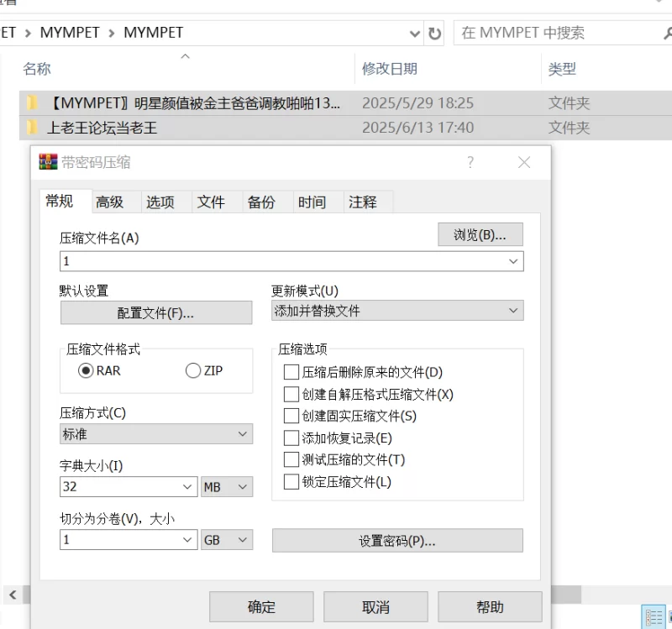Viewport: 672px width, 629px height.
Task: Click the details view icon at bottom right
Action: (x=654, y=617)
